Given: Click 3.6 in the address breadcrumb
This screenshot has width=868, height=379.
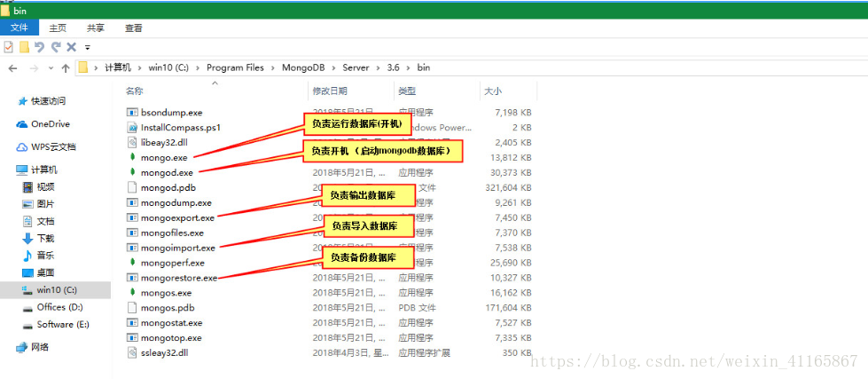Looking at the screenshot, I should [393, 67].
